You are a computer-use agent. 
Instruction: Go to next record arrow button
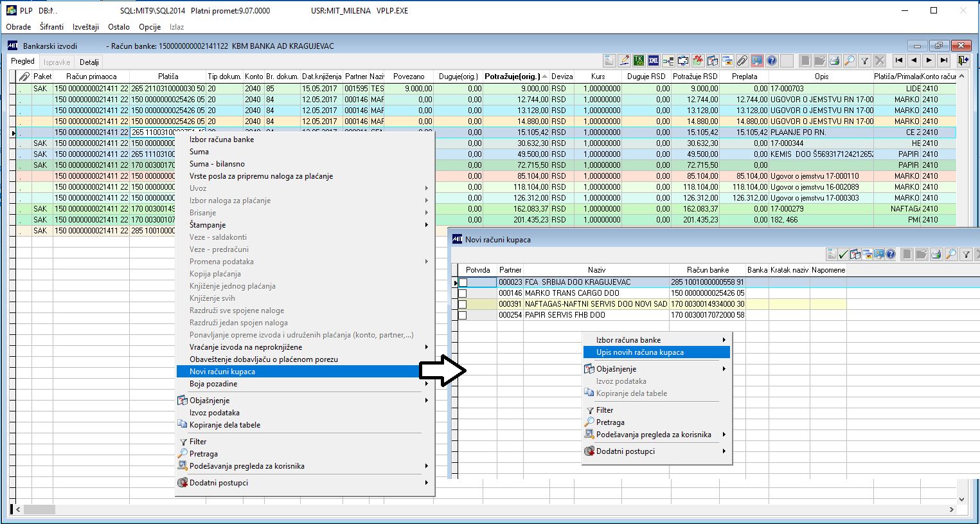(x=929, y=60)
